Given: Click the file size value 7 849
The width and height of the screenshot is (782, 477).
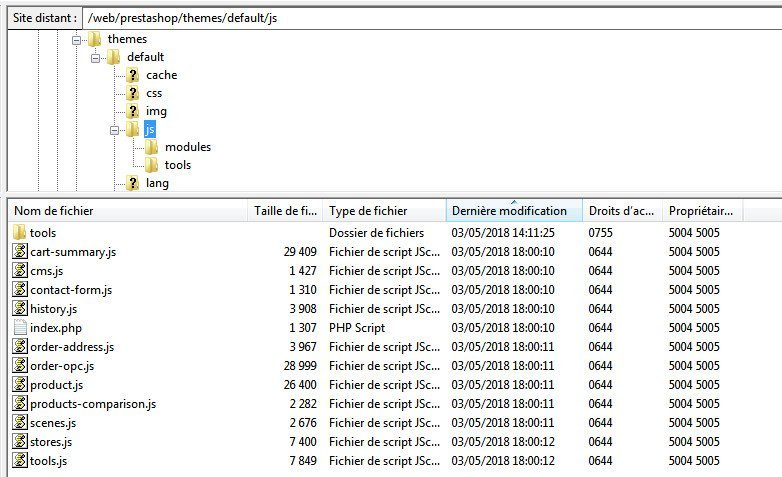Looking at the screenshot, I should tap(303, 461).
